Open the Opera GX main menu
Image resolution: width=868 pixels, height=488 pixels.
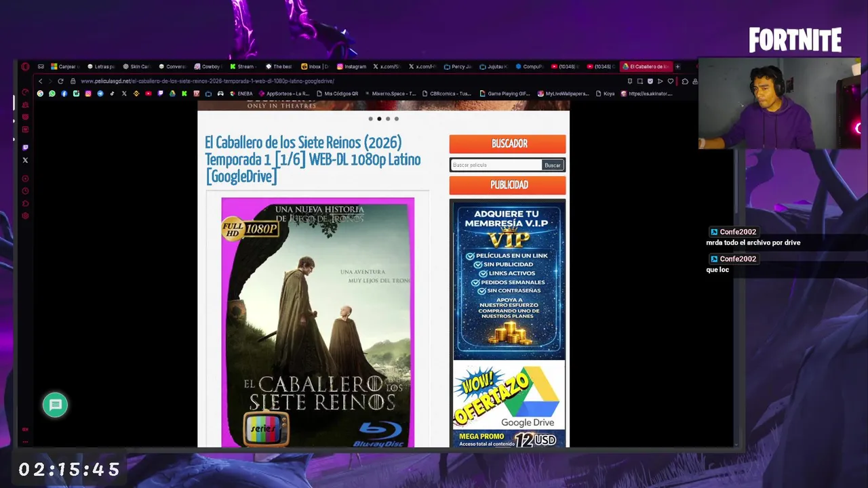(x=25, y=66)
